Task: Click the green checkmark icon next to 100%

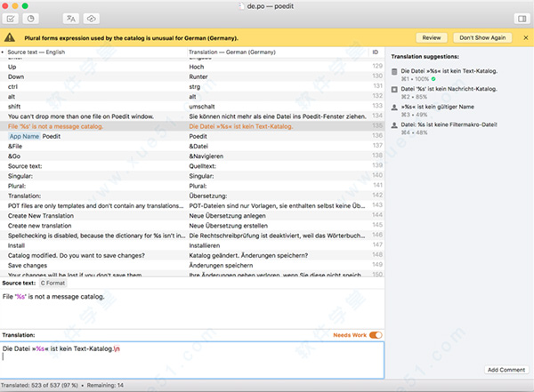Action: point(433,79)
